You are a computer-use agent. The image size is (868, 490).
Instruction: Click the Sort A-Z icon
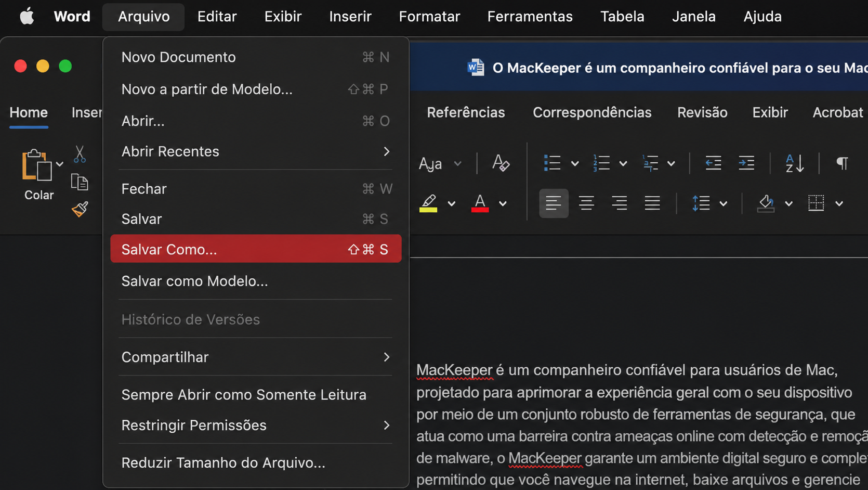click(x=795, y=163)
